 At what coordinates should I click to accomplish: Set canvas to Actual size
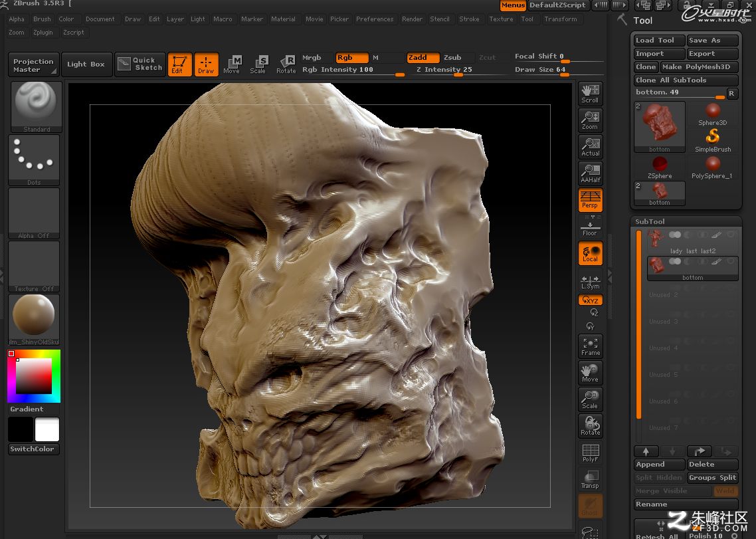click(590, 147)
